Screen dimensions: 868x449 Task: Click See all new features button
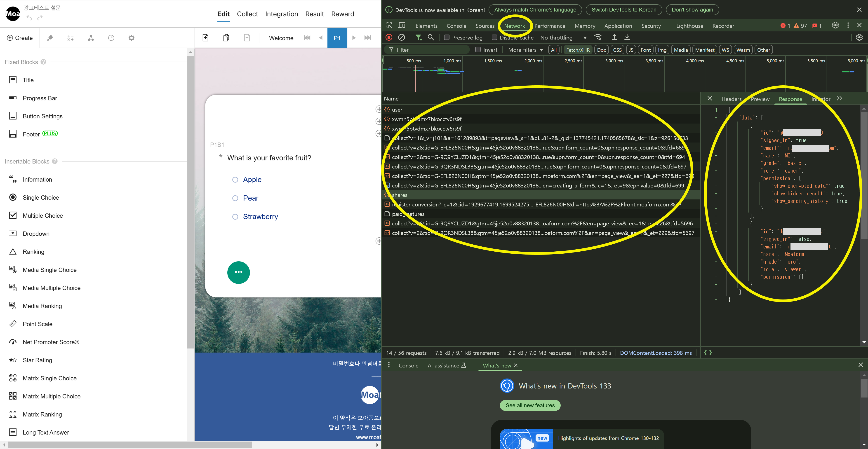tap(530, 405)
